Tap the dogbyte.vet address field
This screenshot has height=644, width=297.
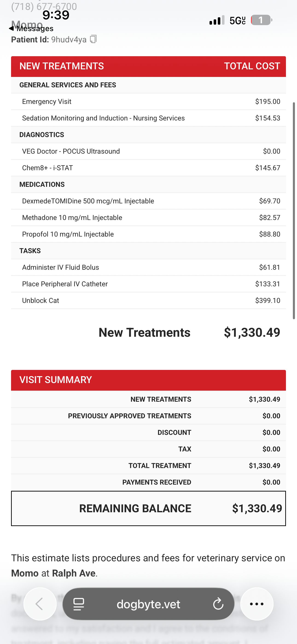[x=148, y=604]
